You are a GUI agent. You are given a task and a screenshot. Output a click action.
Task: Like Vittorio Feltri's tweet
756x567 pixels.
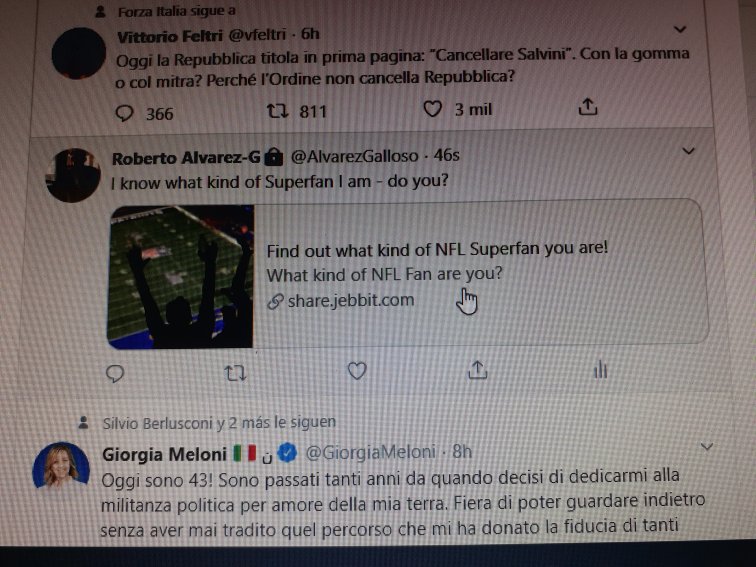[432, 109]
